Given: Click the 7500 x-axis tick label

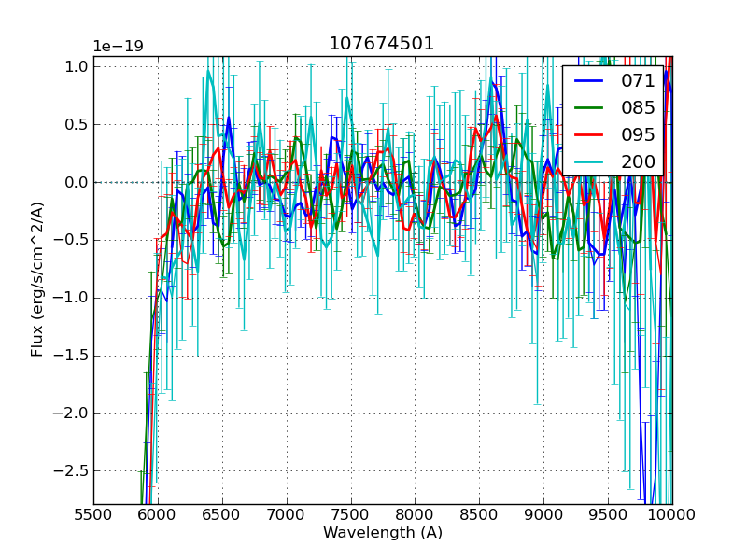Looking at the screenshot, I should [x=351, y=512].
